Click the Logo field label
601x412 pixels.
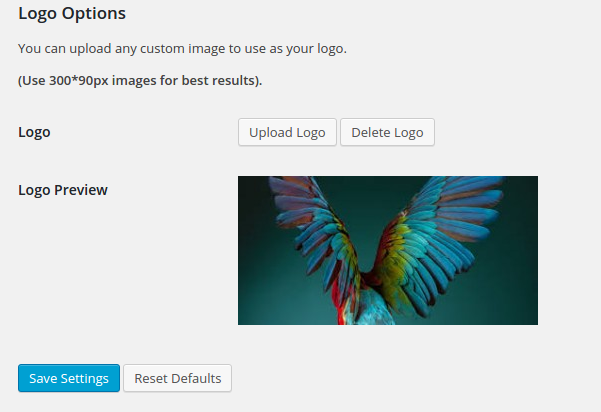[34, 132]
